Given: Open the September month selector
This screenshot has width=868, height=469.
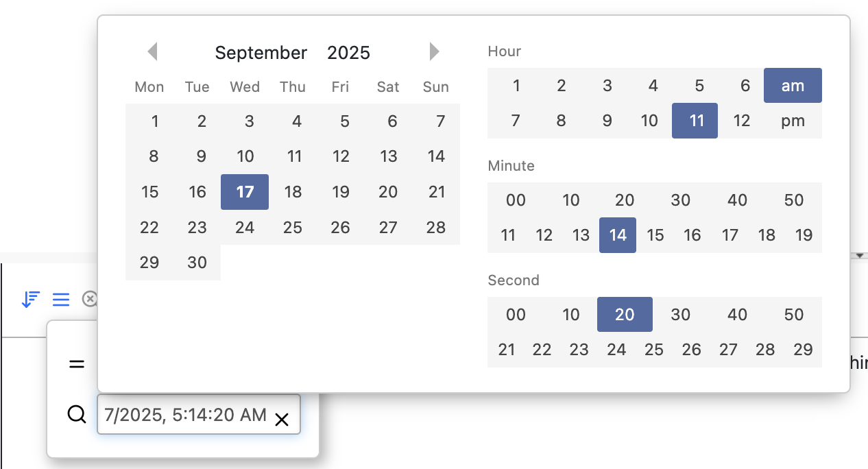Looking at the screenshot, I should point(261,53).
